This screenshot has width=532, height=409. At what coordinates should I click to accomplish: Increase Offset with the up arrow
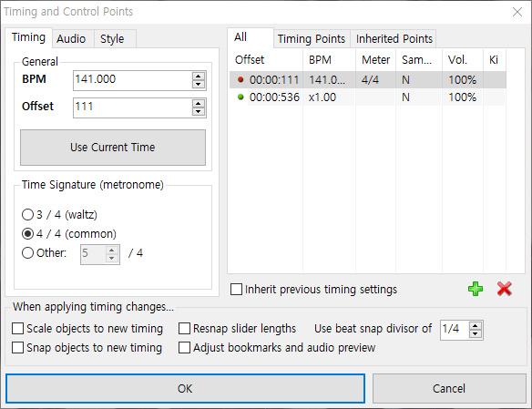(x=199, y=104)
